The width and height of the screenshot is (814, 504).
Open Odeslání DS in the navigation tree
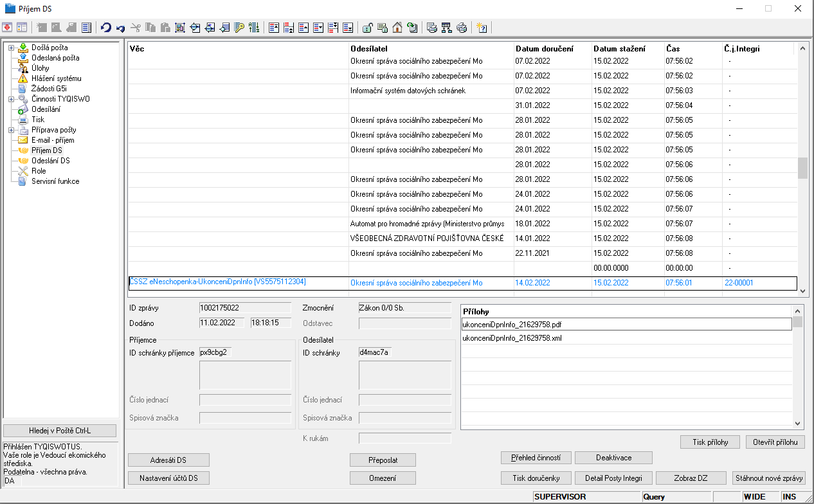coord(50,161)
